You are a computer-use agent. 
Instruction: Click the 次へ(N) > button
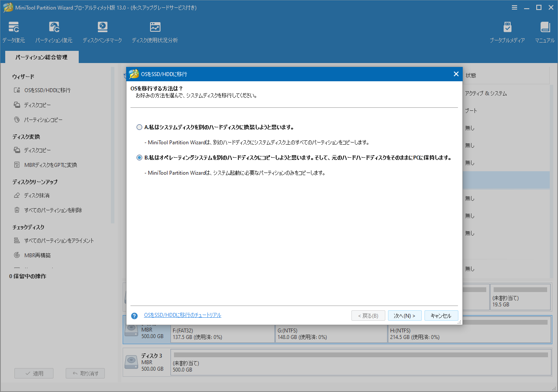click(404, 316)
